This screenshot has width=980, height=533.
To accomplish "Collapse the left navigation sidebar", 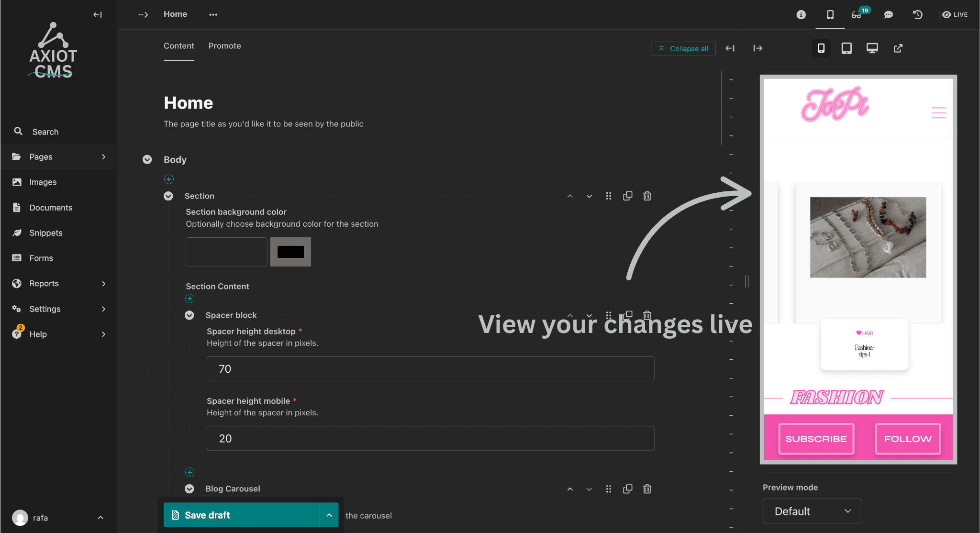I will point(98,14).
